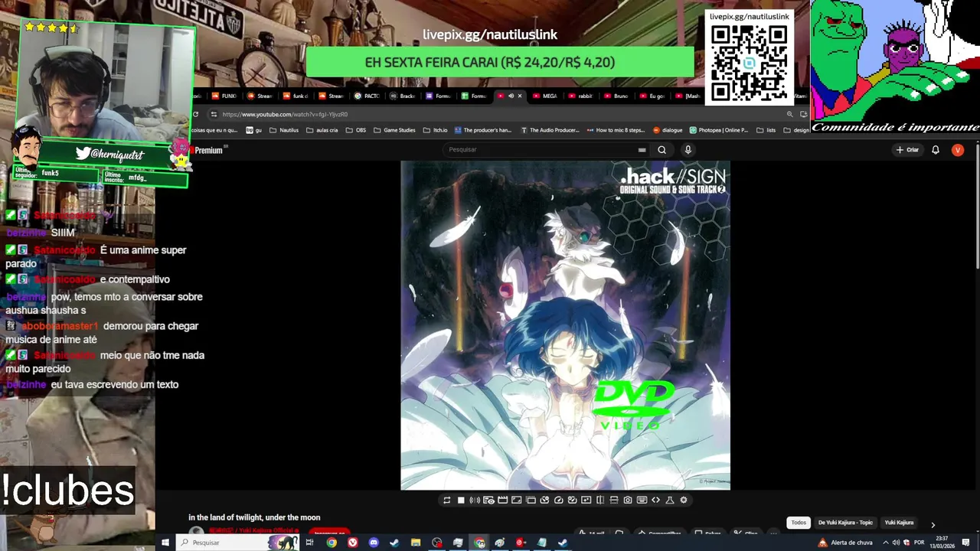This screenshot has width=980, height=551.
Task: Take a screenshot with the camera icon
Action: 628,500
